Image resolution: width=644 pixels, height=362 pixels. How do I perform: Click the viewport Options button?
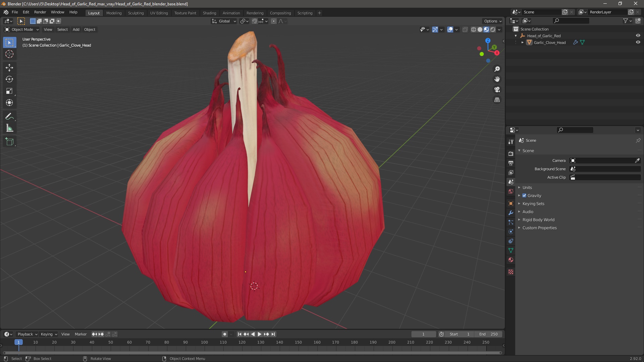pos(492,21)
